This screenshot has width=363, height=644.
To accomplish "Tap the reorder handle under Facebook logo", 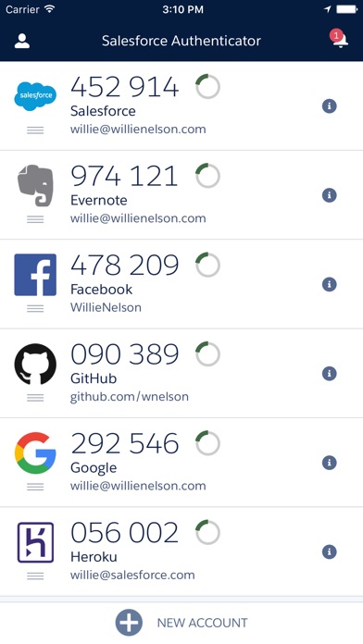I will coord(35,308).
